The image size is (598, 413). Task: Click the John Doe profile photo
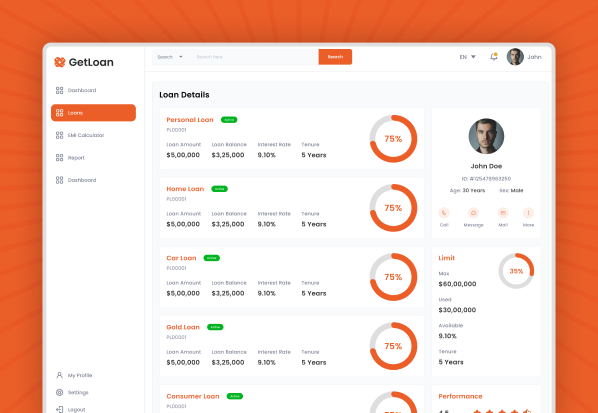point(486,136)
